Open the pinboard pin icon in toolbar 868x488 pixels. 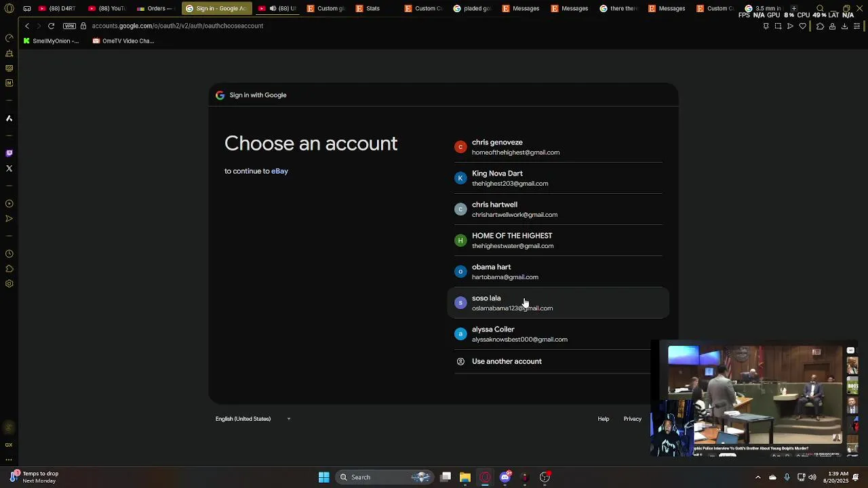(x=766, y=26)
